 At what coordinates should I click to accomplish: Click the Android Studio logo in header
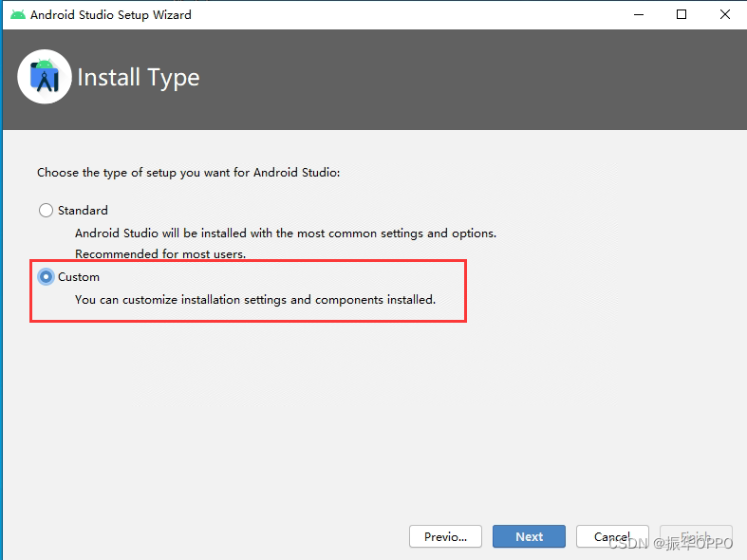45,77
